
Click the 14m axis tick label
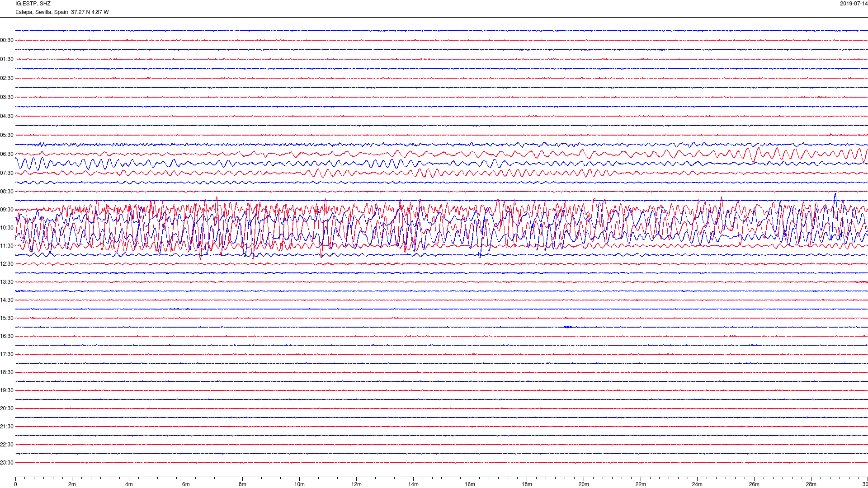coord(413,484)
